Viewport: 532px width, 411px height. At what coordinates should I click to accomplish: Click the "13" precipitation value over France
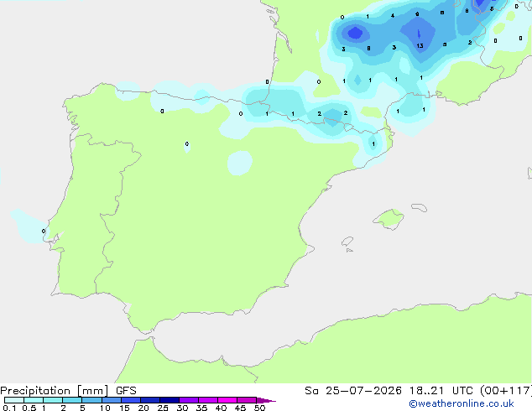[x=420, y=46]
